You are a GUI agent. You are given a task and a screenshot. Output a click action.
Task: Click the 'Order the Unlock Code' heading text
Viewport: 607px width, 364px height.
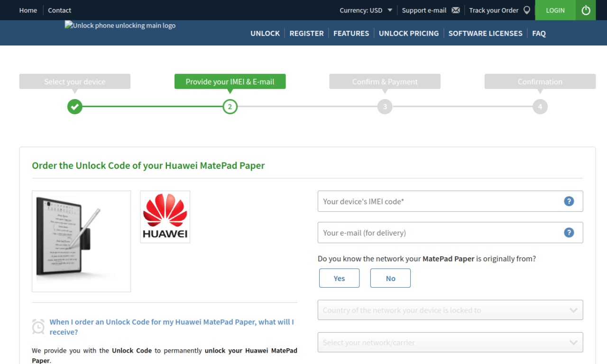[148, 165]
